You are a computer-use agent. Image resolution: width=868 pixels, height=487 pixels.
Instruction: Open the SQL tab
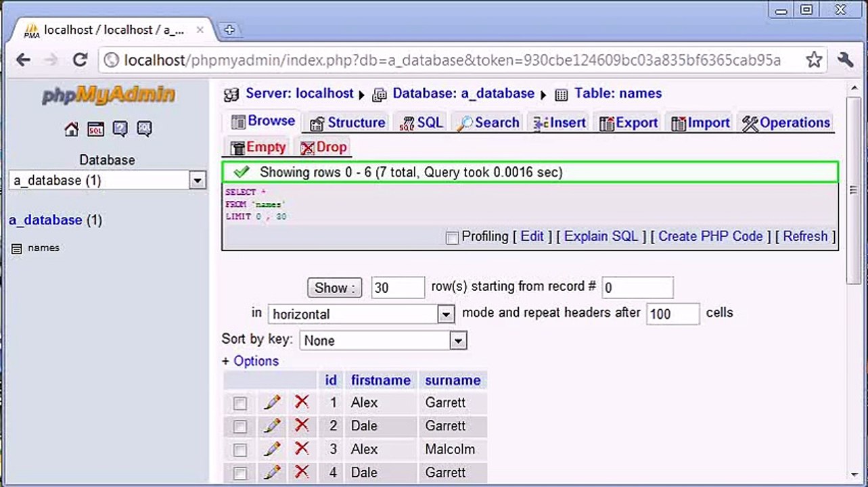point(421,123)
